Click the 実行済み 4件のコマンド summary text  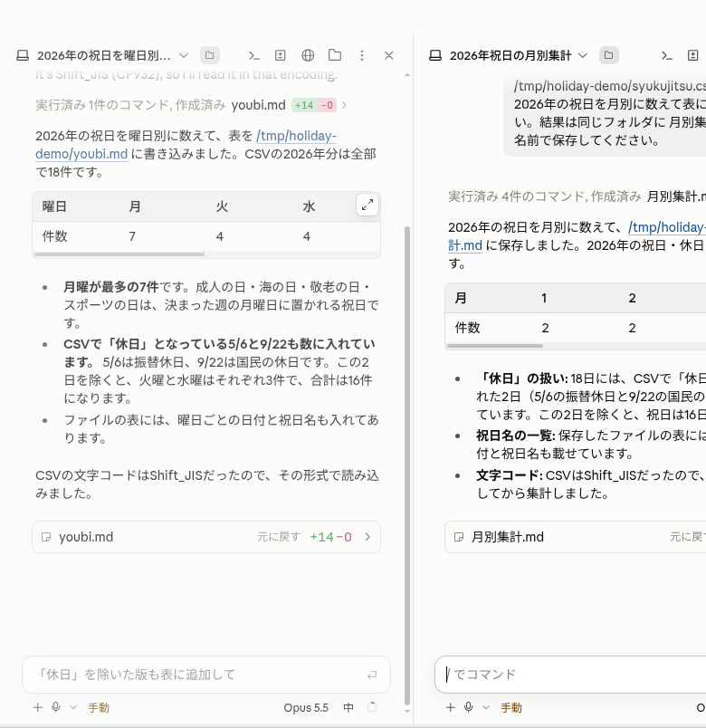point(544,196)
